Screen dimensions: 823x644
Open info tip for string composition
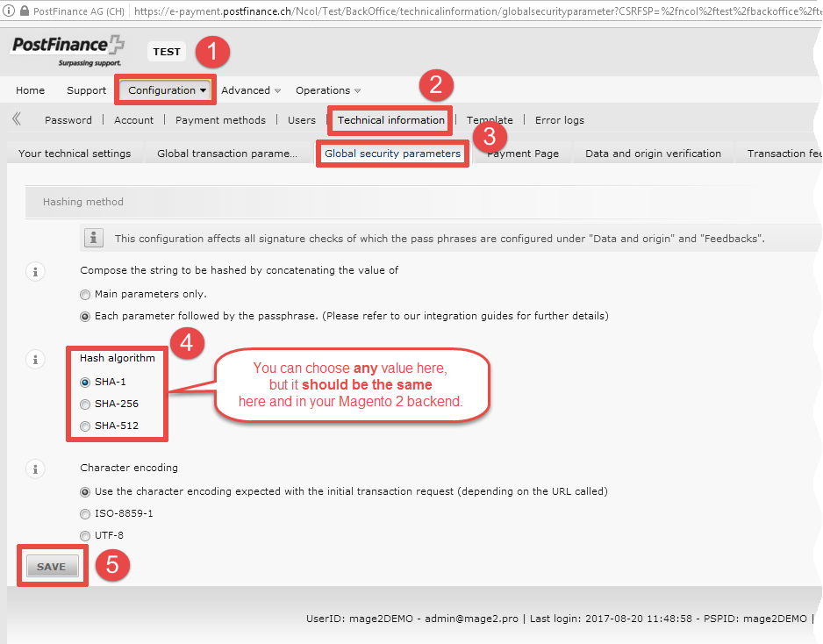[35, 271]
